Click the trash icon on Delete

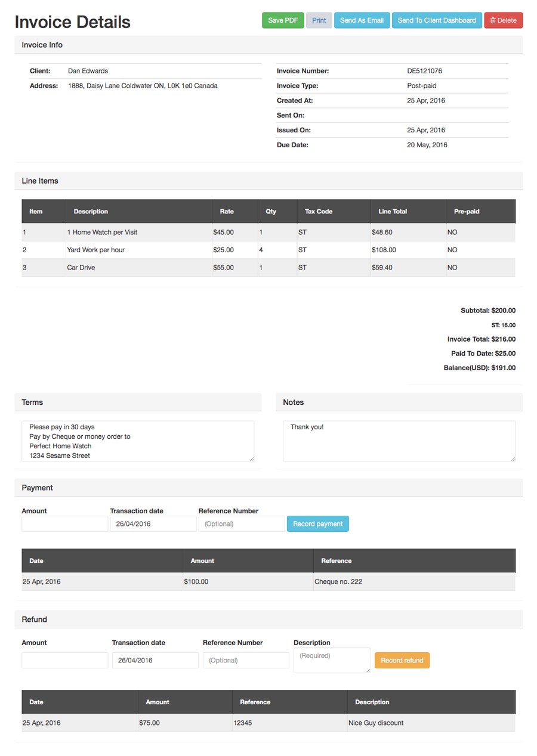(493, 21)
